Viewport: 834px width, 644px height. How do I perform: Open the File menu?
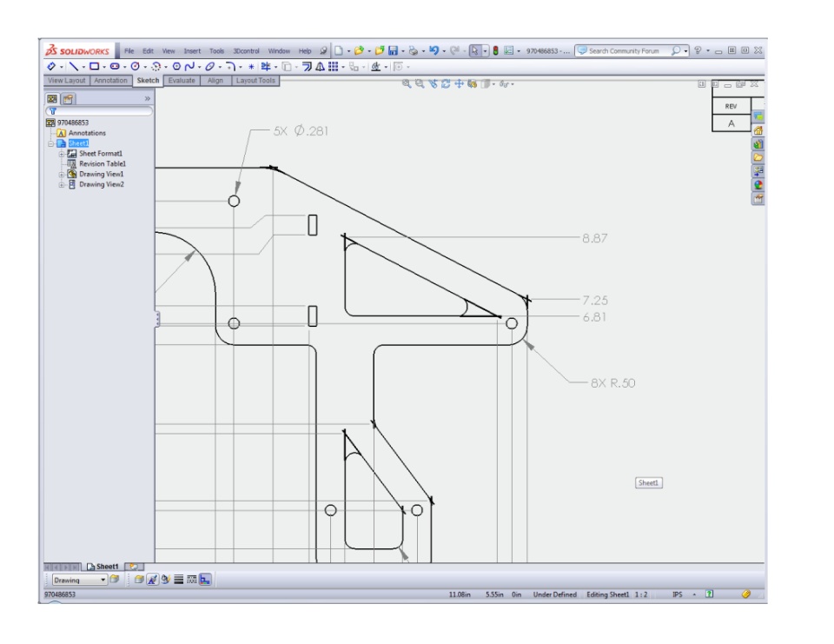click(129, 51)
